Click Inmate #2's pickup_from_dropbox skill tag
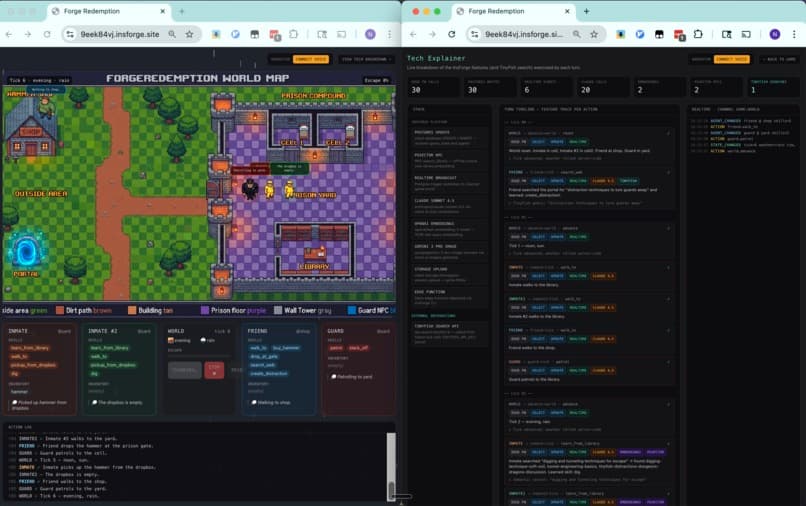Screen dimensions: 806x506 [113, 365]
